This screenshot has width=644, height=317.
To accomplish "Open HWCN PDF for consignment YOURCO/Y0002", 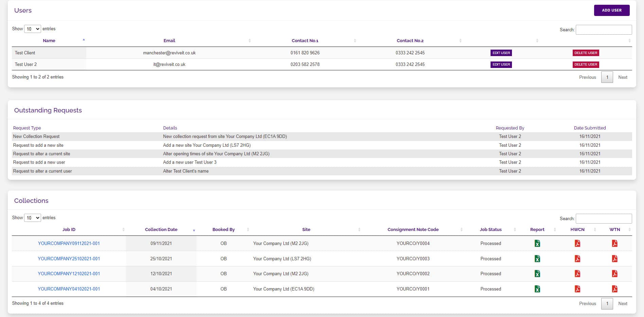I will [577, 274].
